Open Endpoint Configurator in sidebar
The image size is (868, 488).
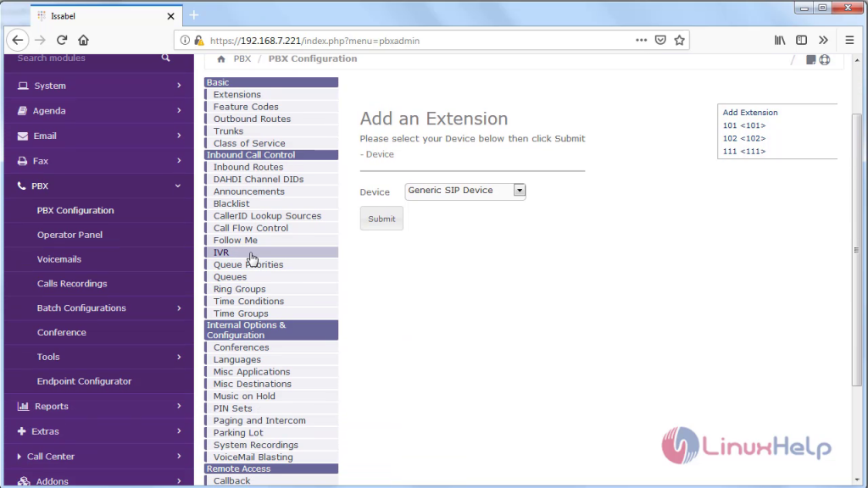click(84, 381)
